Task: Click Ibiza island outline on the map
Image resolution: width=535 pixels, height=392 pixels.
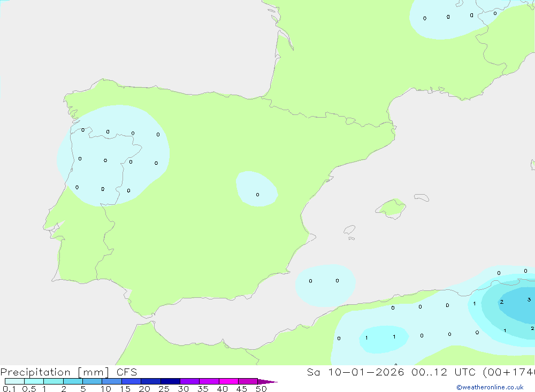Action: (x=350, y=229)
